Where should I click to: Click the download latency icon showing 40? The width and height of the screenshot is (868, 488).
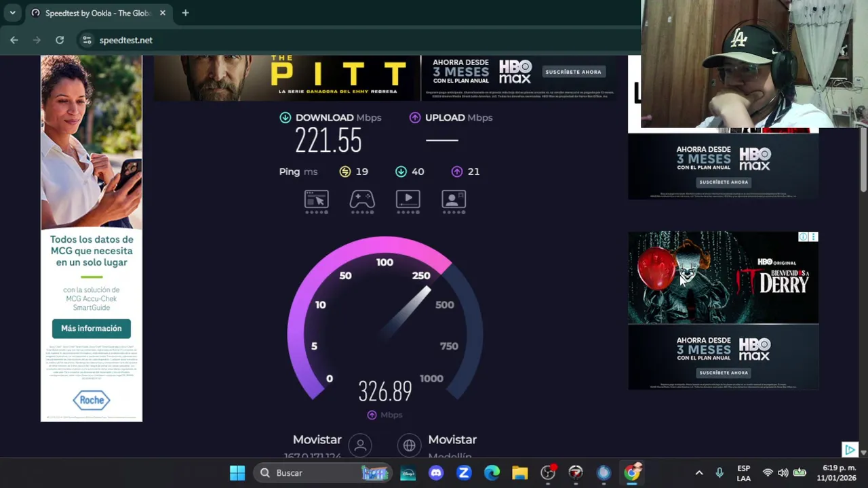[401, 172]
